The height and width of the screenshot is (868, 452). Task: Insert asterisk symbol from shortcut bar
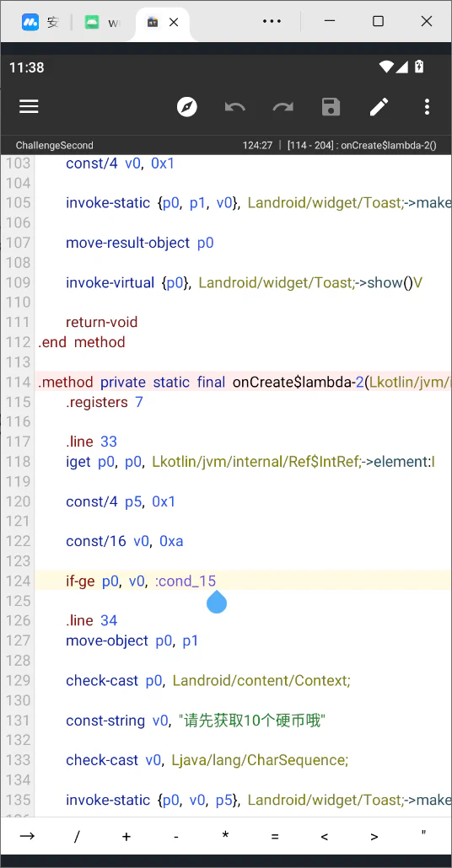click(225, 835)
